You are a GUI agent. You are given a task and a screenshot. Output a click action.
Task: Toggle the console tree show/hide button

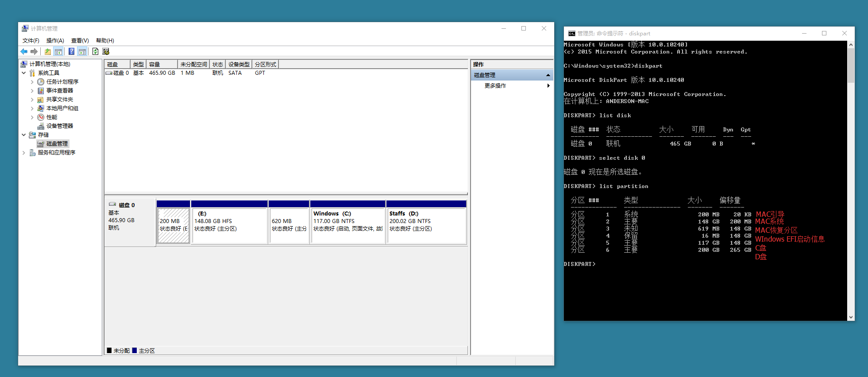[58, 52]
